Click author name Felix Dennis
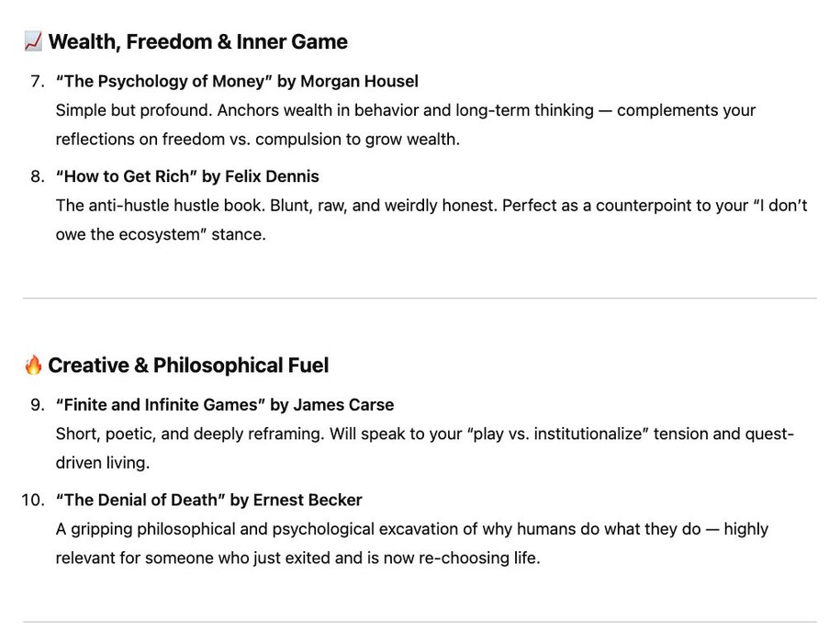This screenshot has width=840, height=643. pos(272,176)
